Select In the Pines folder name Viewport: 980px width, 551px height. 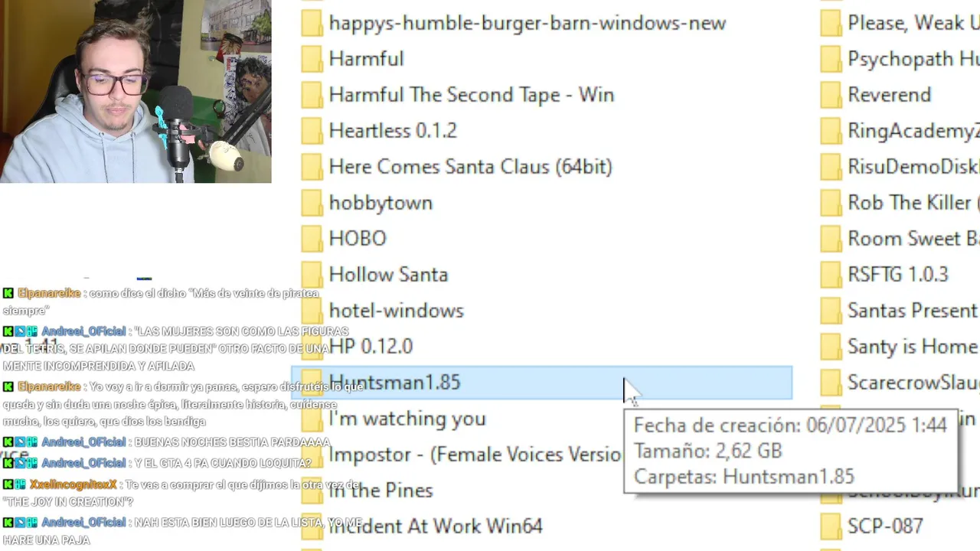381,491
